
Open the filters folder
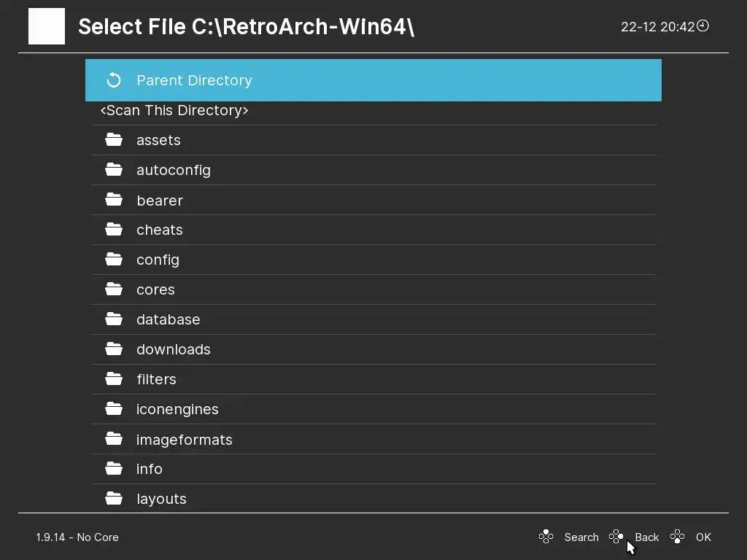click(x=373, y=379)
